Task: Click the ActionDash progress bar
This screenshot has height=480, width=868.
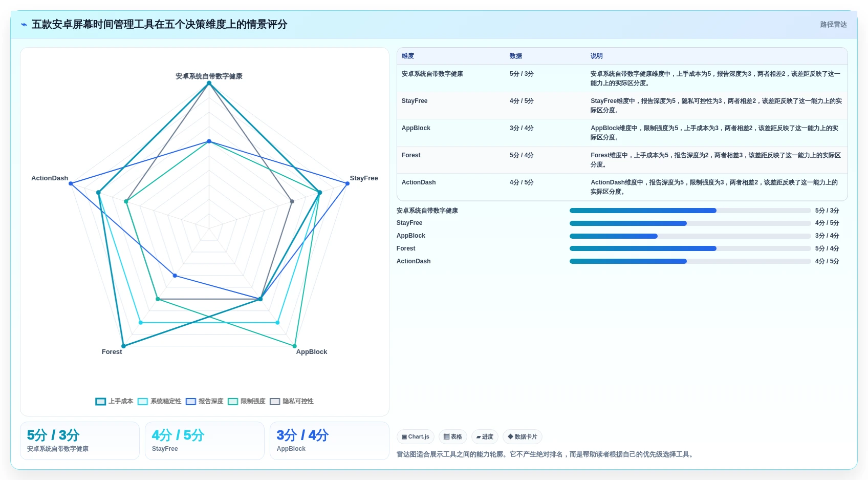Action: [690, 261]
